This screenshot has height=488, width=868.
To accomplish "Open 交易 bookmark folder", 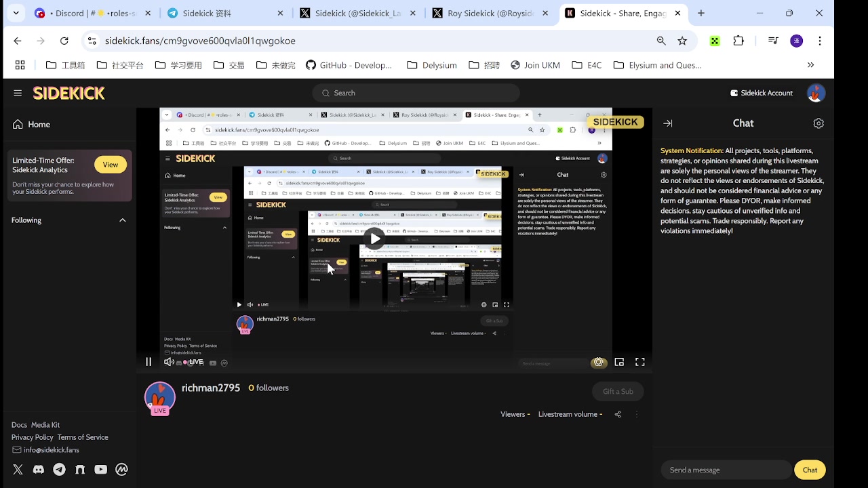I will (229, 65).
